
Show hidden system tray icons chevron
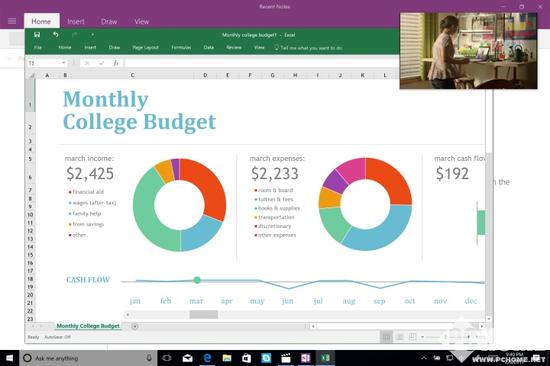424,358
